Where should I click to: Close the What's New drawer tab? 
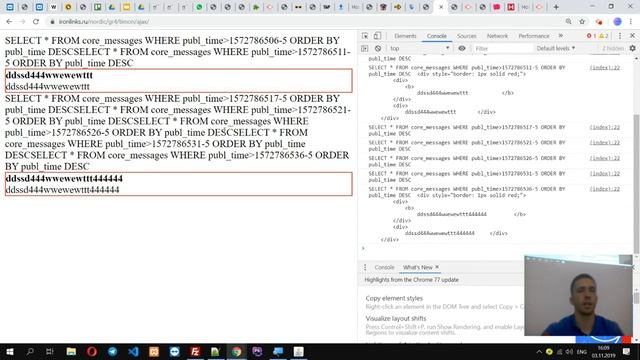pos(437,267)
